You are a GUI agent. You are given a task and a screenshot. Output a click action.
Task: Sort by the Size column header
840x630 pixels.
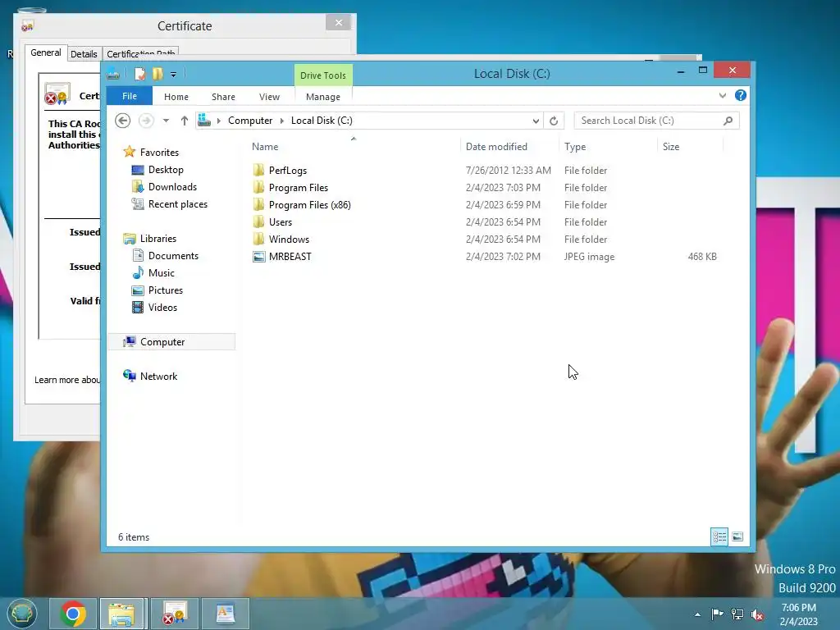pyautogui.click(x=671, y=147)
